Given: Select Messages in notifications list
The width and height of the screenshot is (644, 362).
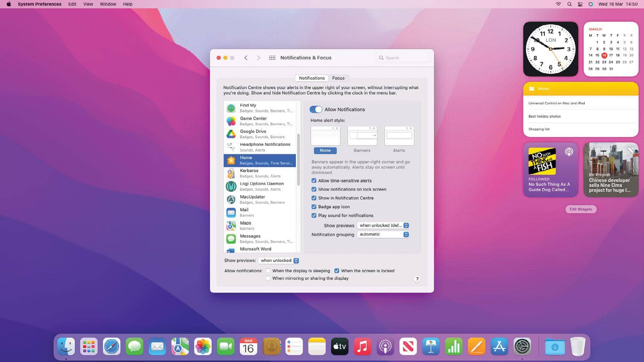Looking at the screenshot, I should (260, 239).
